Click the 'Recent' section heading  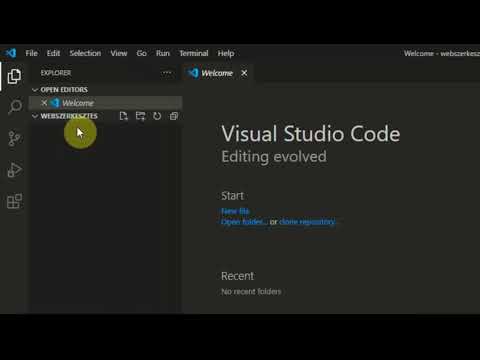pos(238,276)
